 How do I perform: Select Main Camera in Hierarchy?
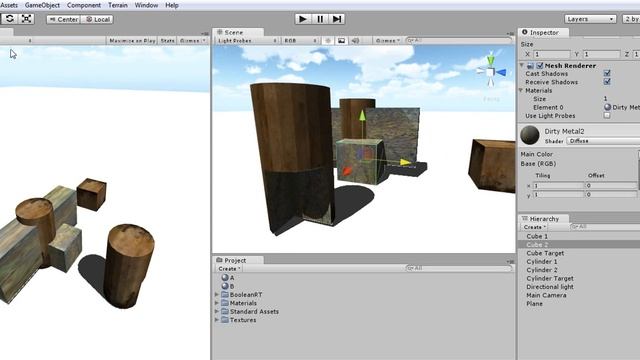click(x=546, y=295)
